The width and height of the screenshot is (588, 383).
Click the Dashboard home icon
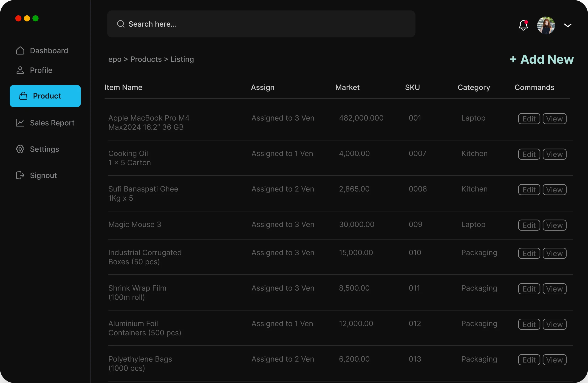click(x=20, y=51)
